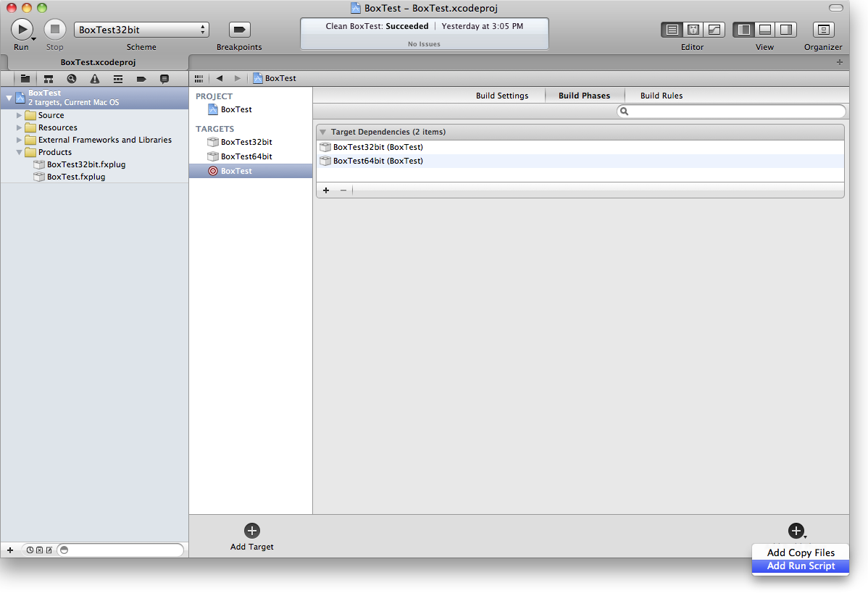Viewport: 868px width, 601px height.
Task: Open the Issue navigator warning icon
Action: (x=94, y=79)
